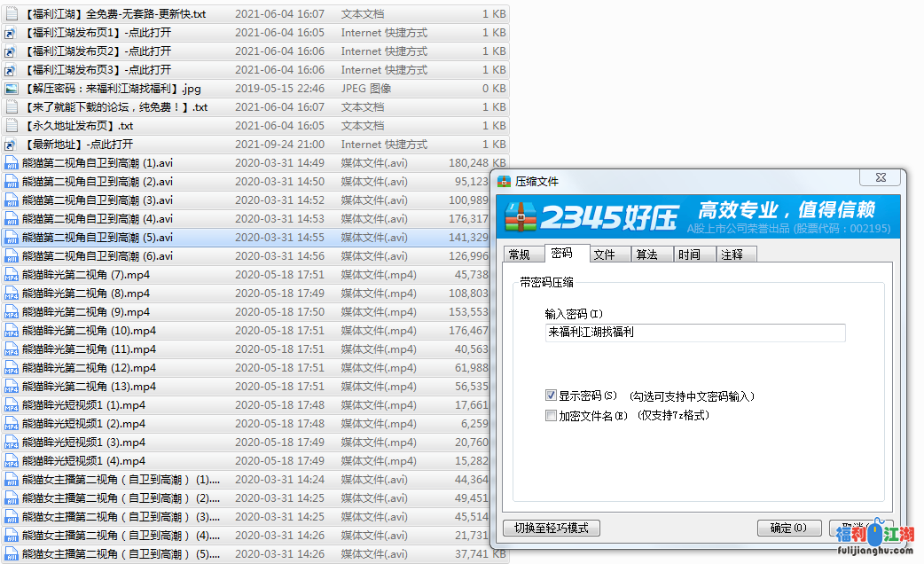
Task: Select the MP4 icon of 熊猫眸光短视频1 (1).mp4
Action: pyautogui.click(x=12, y=405)
